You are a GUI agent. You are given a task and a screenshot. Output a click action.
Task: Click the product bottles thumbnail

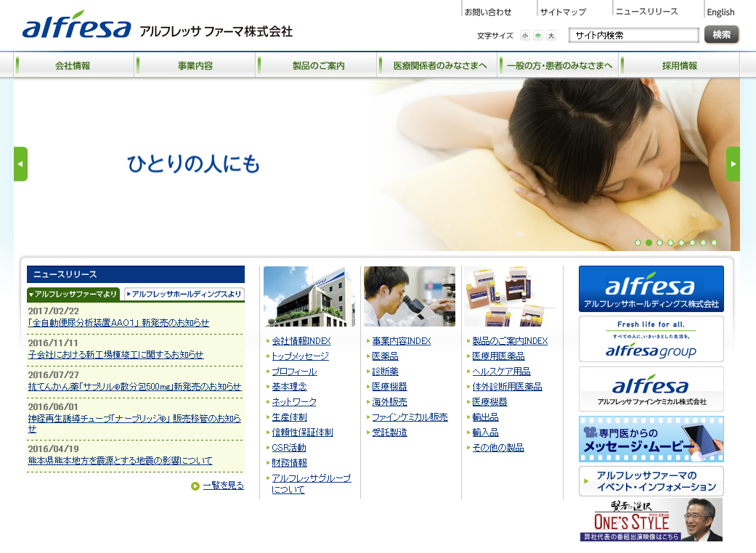510,296
